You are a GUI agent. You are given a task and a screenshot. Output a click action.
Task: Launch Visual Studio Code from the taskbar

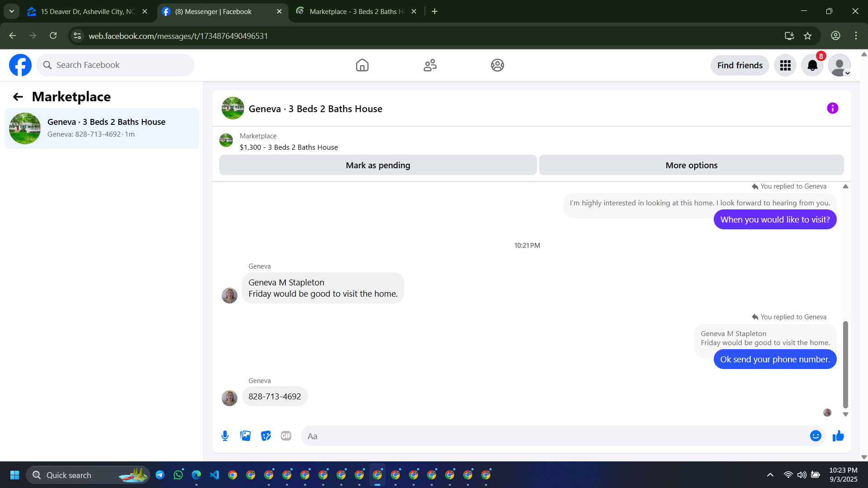[214, 475]
